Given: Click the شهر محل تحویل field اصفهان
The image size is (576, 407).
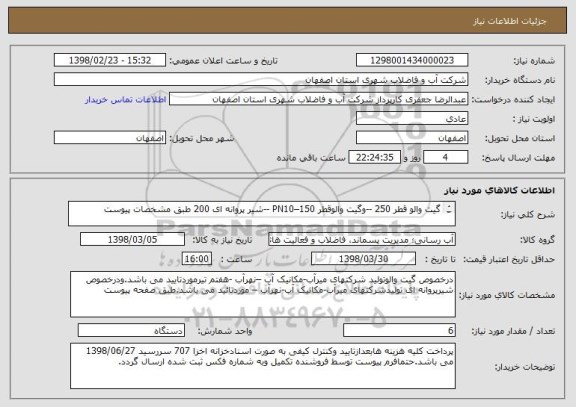Looking at the screenshot, I should tap(110, 138).
